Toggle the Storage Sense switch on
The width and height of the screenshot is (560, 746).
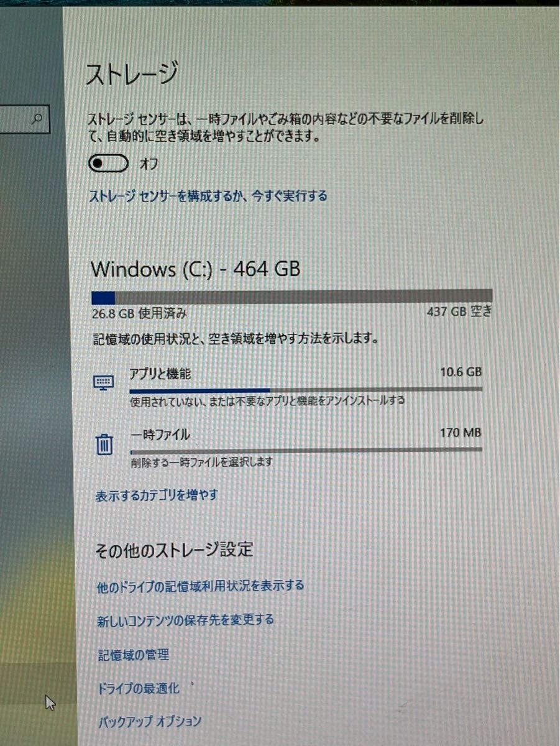click(x=109, y=163)
